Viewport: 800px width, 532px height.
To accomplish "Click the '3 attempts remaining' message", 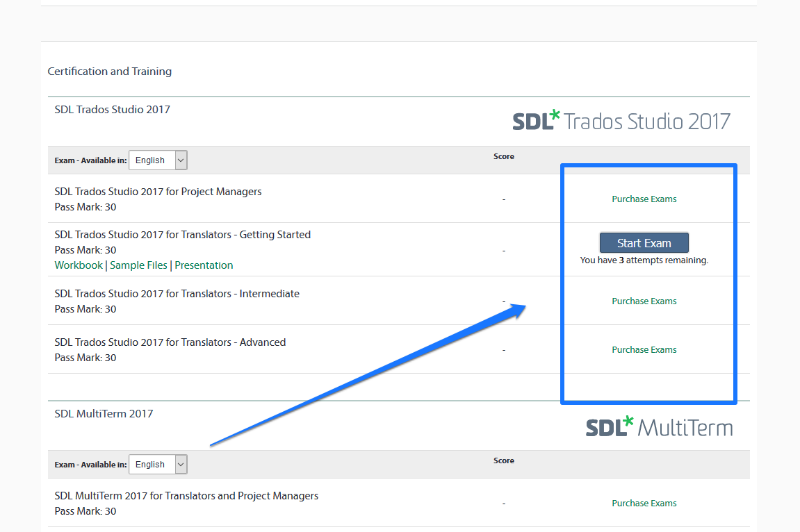I will [644, 260].
